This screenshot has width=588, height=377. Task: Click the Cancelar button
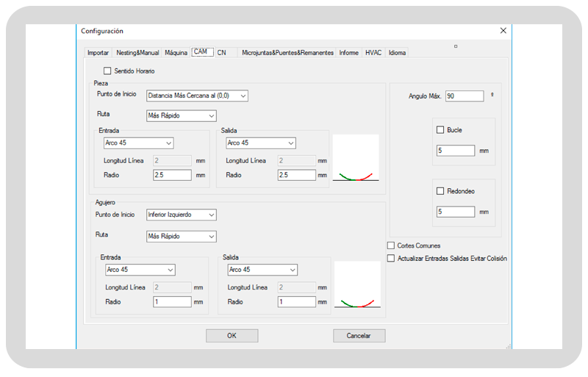click(359, 336)
